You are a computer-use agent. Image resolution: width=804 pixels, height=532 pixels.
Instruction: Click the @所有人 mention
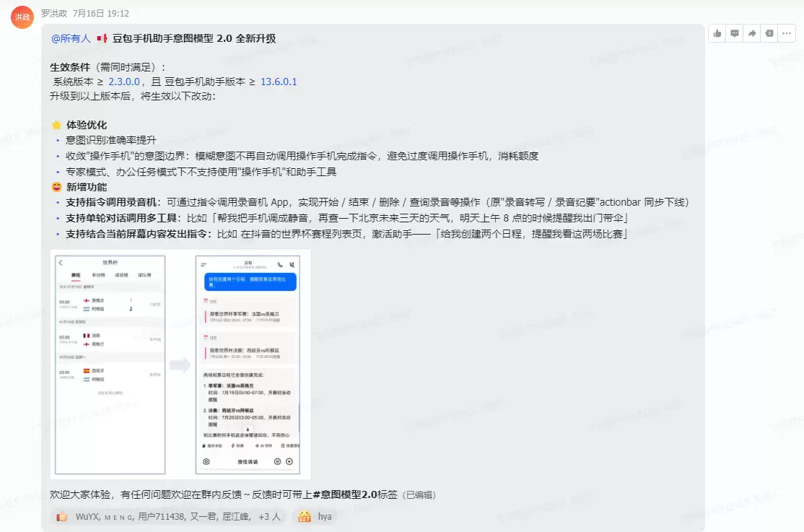click(x=71, y=38)
